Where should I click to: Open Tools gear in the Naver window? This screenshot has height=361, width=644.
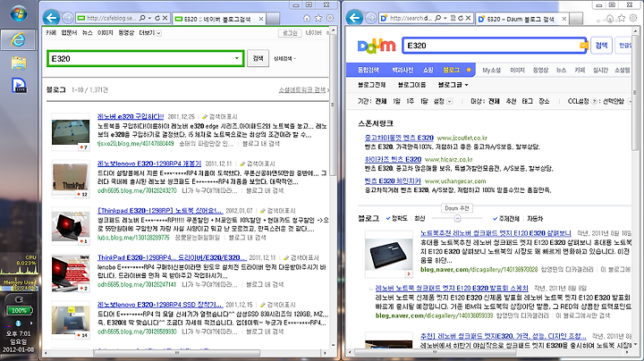[330, 18]
